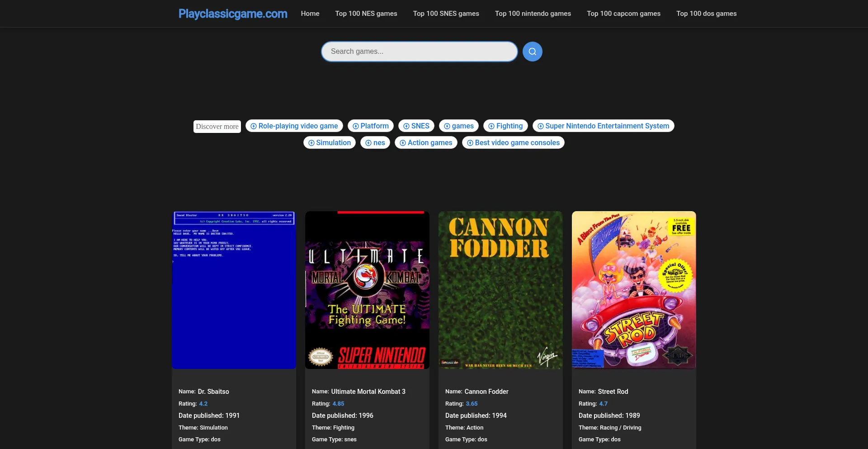Select the Role-playing video game tag

click(294, 126)
